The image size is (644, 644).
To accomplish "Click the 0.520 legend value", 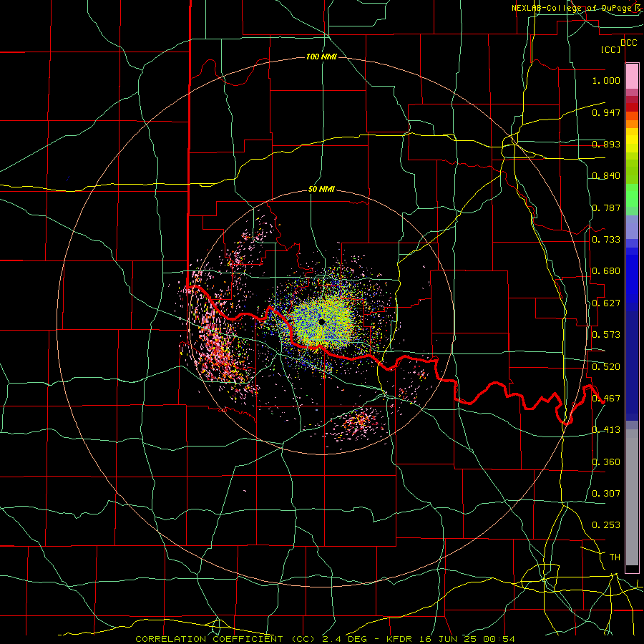I will (x=606, y=367).
